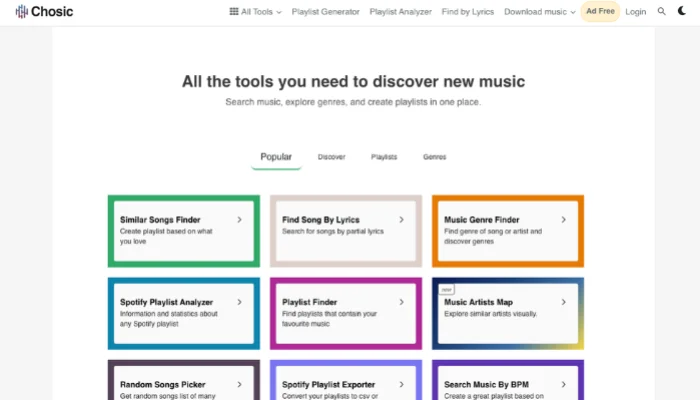Image resolution: width=700 pixels, height=400 pixels.
Task: Click arrow on Music Artists Map card
Action: [x=564, y=302]
